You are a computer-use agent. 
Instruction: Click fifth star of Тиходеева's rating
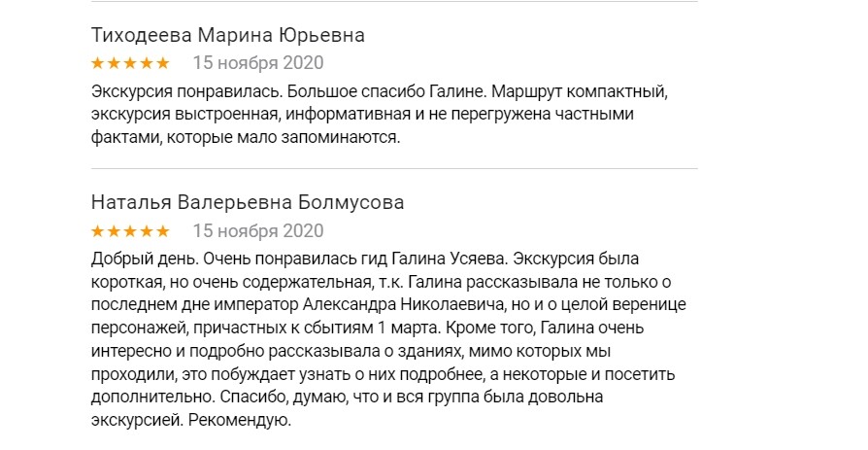click(x=162, y=64)
